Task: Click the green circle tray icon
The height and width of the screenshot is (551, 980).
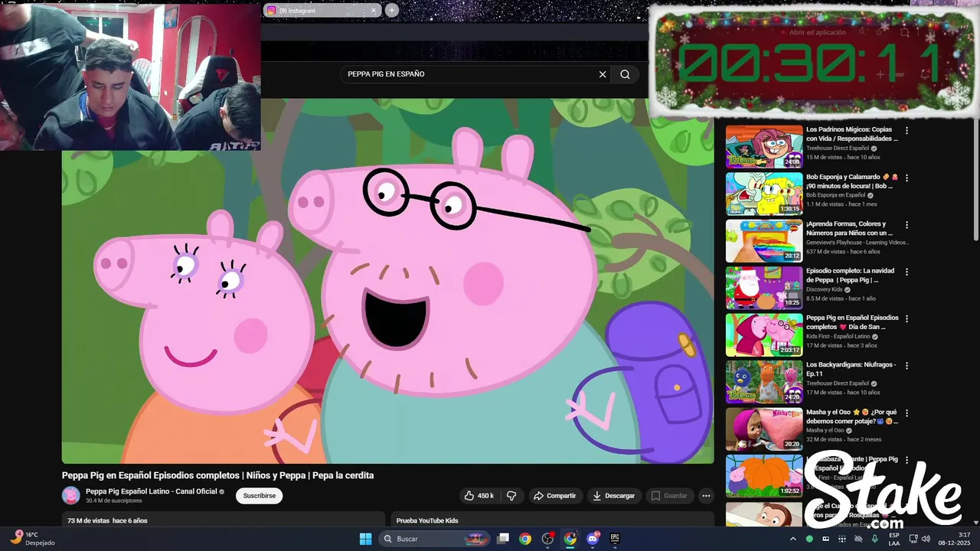Action: [809, 539]
